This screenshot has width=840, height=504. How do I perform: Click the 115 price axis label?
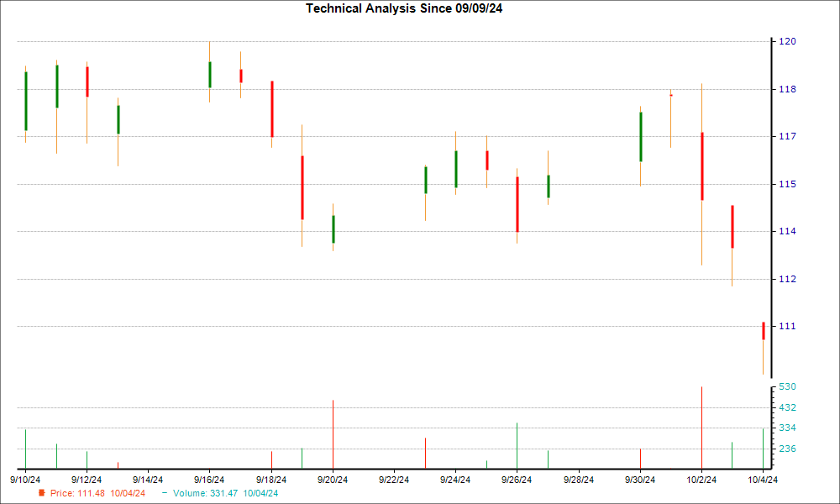pos(787,184)
